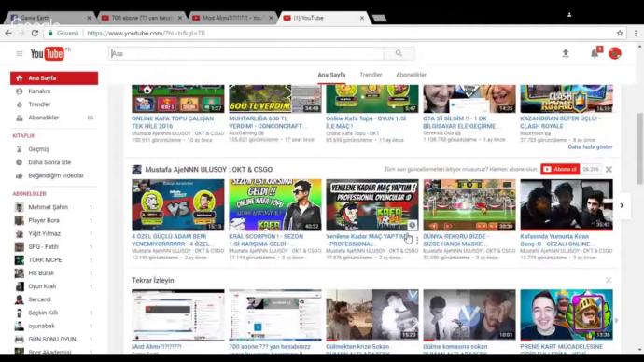Viewport: 644px width, 362px height.
Task: Switch to '700 abone' browser tab
Action: tap(142, 18)
